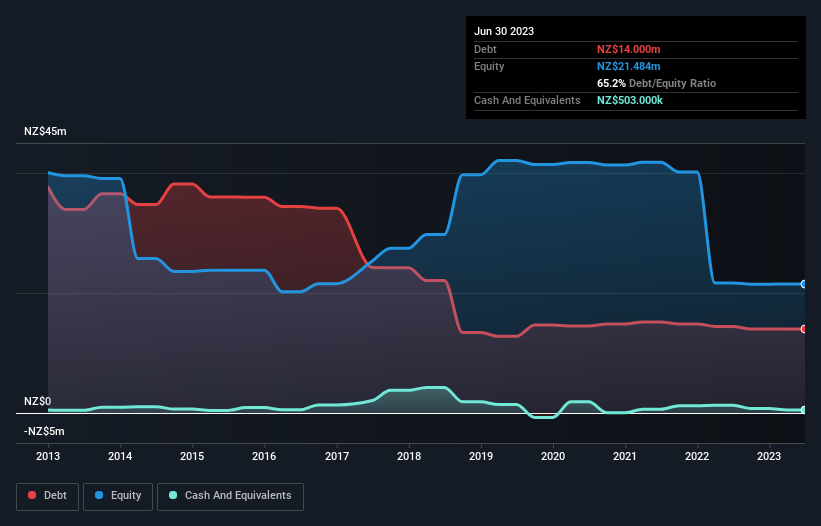821x526 pixels.
Task: Click the NZ$14.000m debt value
Action: [x=628, y=49]
